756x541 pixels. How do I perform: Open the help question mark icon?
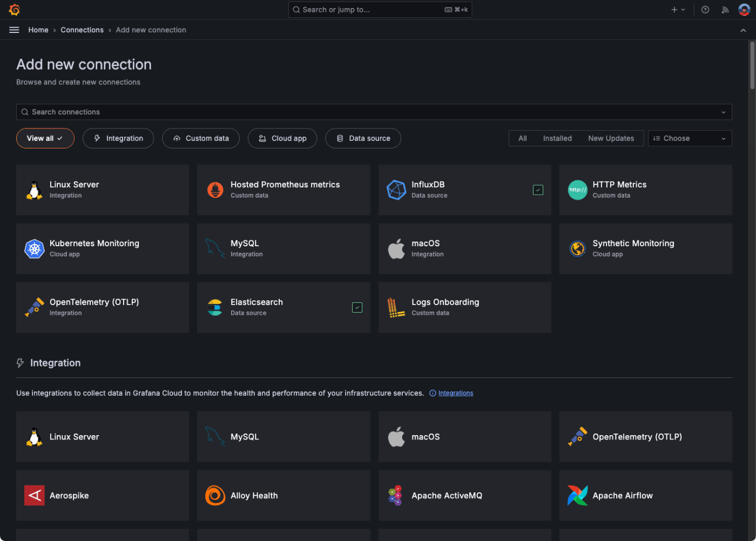705,10
